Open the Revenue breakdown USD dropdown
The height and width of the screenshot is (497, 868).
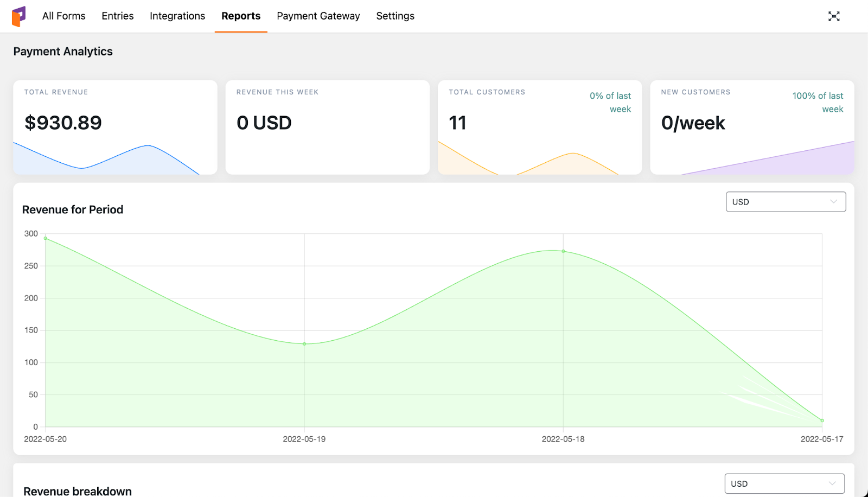pos(784,483)
